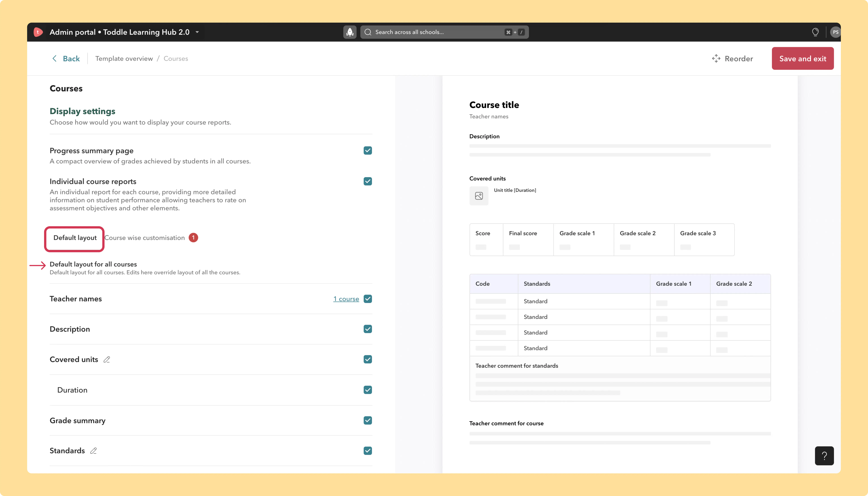Image resolution: width=868 pixels, height=496 pixels.
Task: Toggle the Covered units checkbox
Action: tap(368, 359)
